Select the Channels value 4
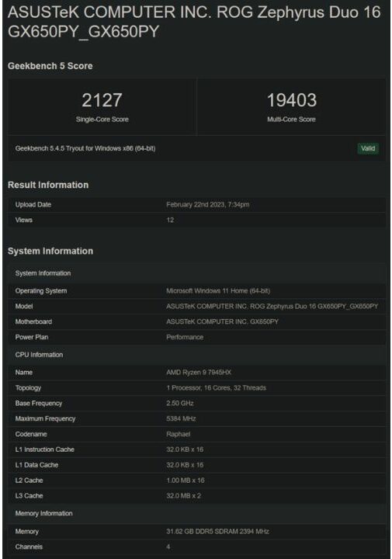Image resolution: width=392 pixels, height=559 pixels. pyautogui.click(x=168, y=547)
